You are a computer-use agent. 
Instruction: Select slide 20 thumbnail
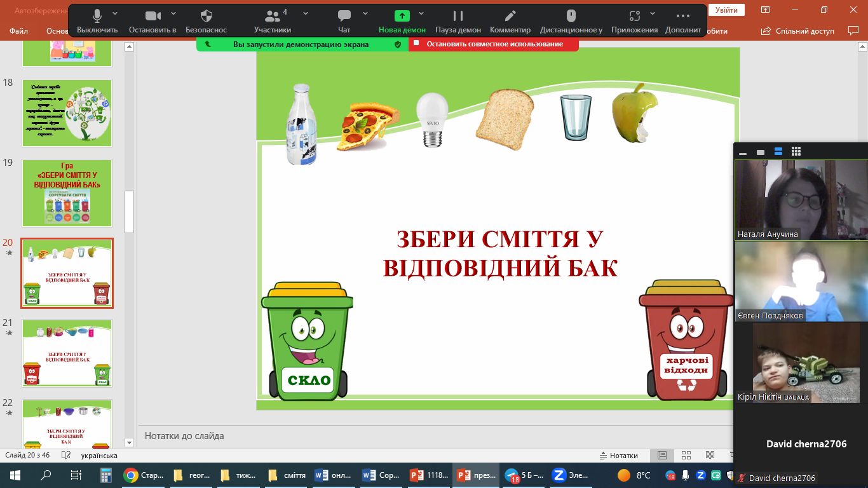pyautogui.click(x=67, y=273)
